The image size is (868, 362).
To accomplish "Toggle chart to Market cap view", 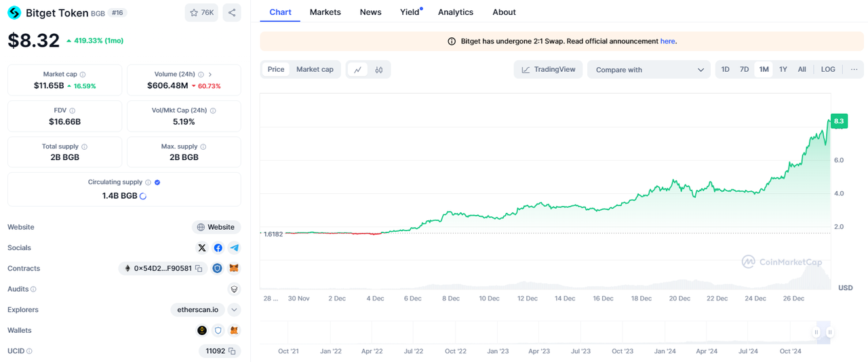I will [315, 69].
